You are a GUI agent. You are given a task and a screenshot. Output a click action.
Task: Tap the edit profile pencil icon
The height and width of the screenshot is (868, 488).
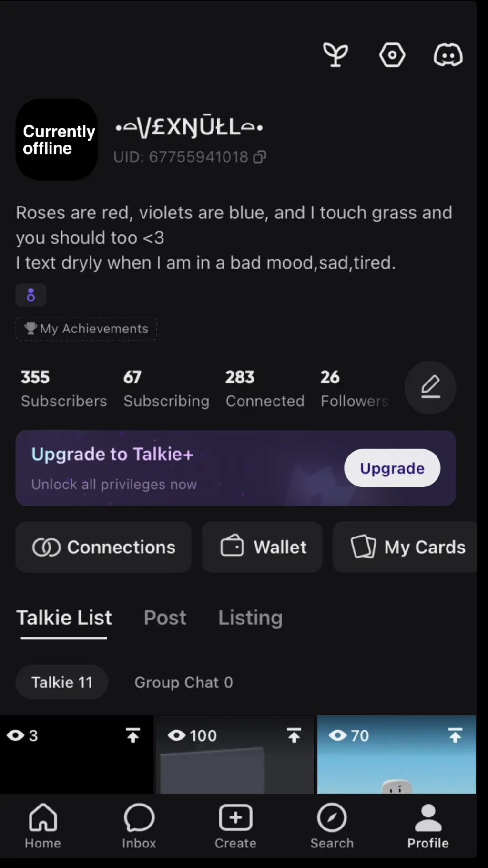click(x=430, y=387)
